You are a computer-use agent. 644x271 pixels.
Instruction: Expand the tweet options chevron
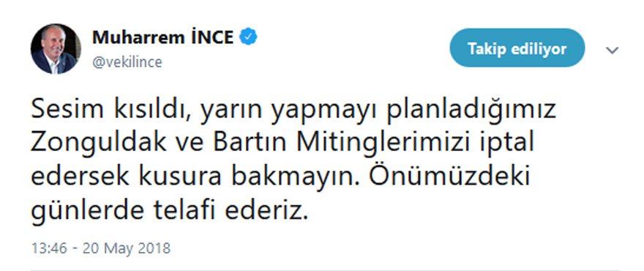click(612, 50)
